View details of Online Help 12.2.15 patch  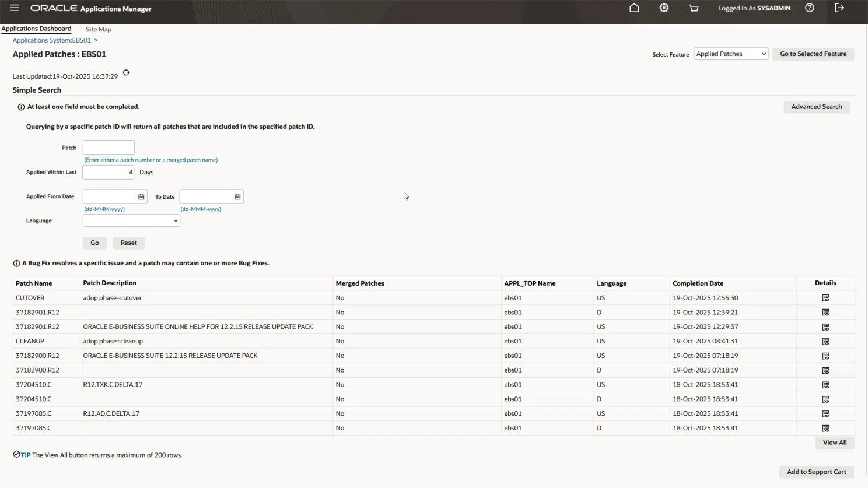[x=825, y=327]
